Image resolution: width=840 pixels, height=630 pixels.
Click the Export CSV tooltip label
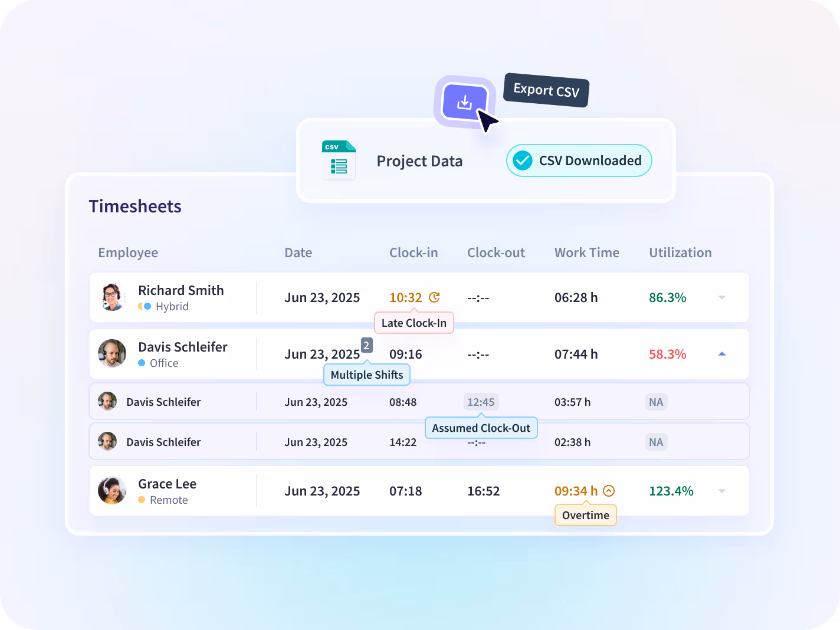coord(546,90)
